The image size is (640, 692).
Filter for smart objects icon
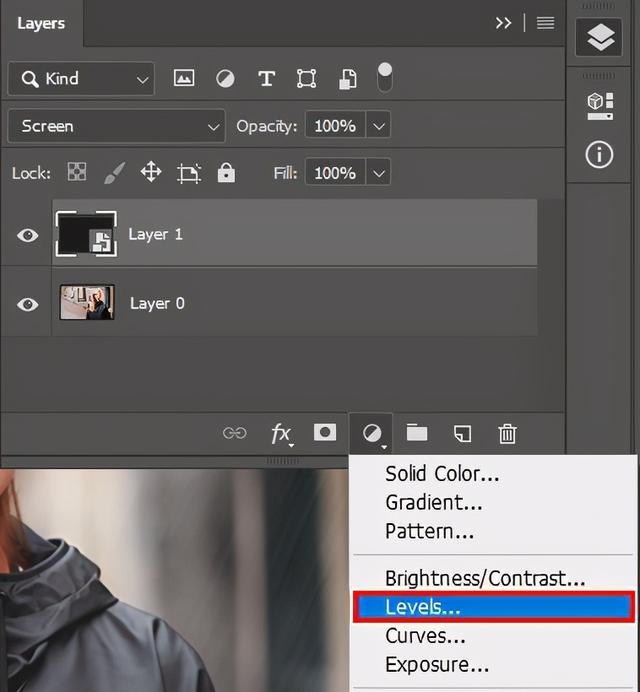(348, 79)
